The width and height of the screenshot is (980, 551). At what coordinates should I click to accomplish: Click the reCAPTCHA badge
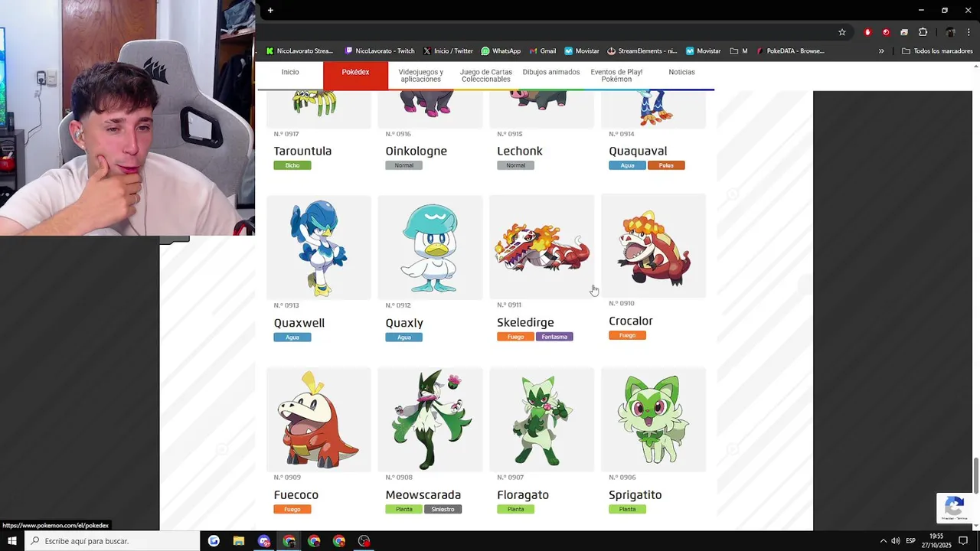tap(954, 507)
